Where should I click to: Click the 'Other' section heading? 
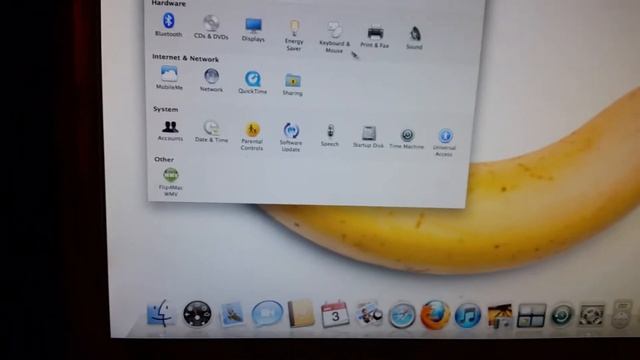164,159
